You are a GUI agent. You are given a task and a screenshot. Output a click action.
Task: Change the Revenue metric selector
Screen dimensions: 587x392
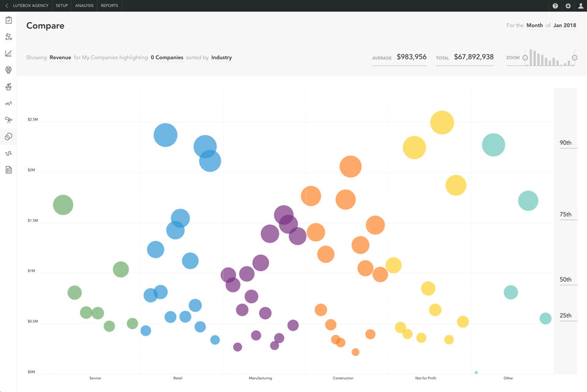61,57
